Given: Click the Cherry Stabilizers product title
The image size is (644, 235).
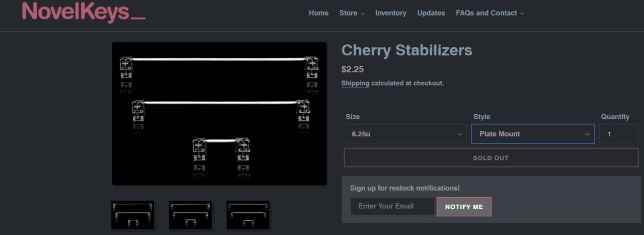Looking at the screenshot, I should tap(407, 50).
